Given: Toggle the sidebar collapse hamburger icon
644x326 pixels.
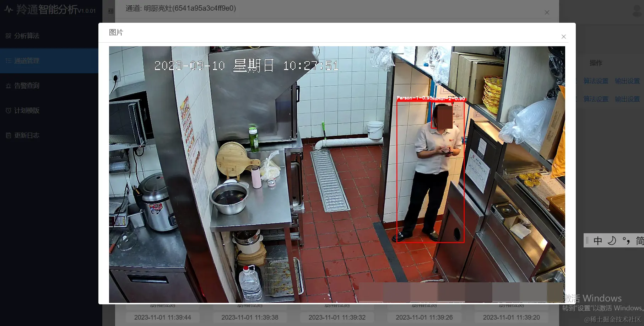Looking at the screenshot, I should coord(111,11).
